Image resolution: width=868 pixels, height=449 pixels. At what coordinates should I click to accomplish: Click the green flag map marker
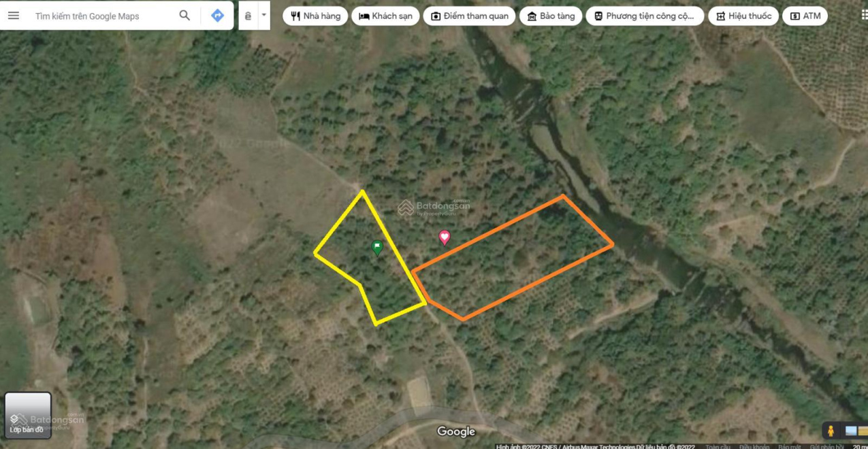click(x=377, y=248)
